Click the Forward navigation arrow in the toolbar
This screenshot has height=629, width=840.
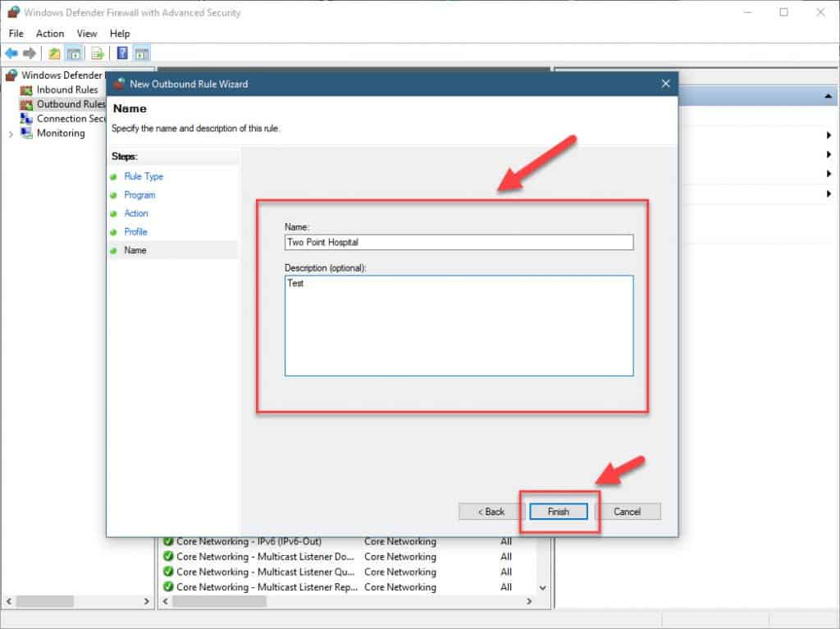pyautogui.click(x=29, y=53)
